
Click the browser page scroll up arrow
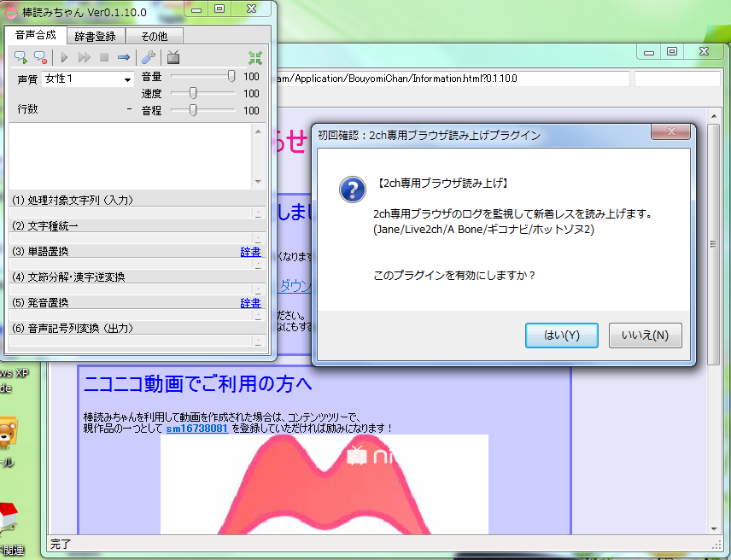click(714, 115)
